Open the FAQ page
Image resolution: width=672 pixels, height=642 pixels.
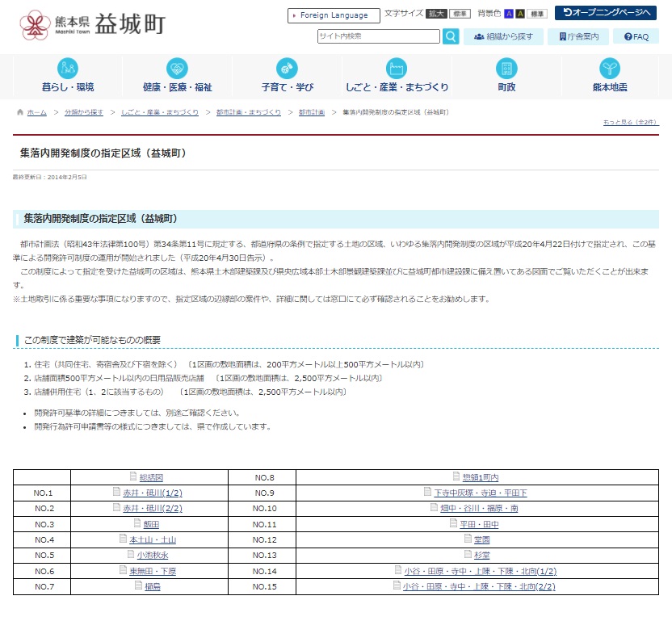click(x=636, y=36)
